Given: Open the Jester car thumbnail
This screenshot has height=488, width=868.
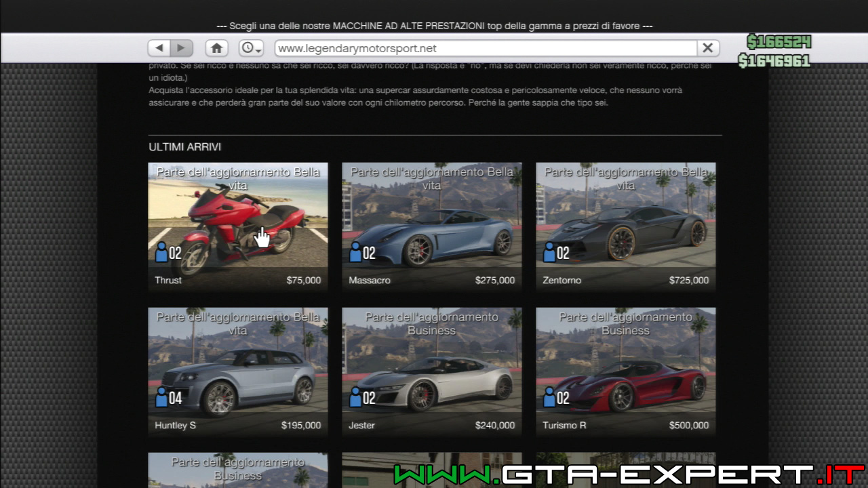Looking at the screenshot, I should tap(432, 372).
